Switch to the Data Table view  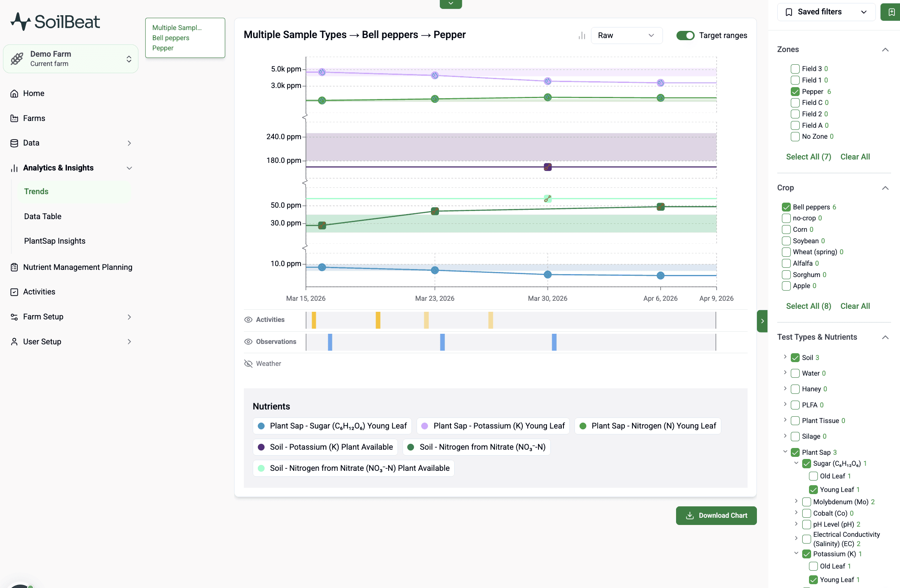42,216
